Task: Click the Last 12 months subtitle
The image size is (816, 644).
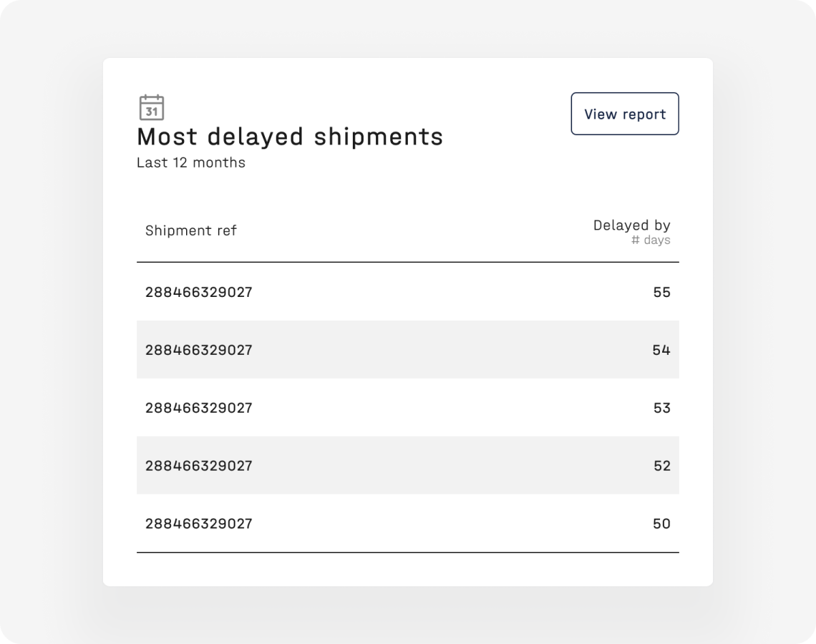Action: point(191,162)
